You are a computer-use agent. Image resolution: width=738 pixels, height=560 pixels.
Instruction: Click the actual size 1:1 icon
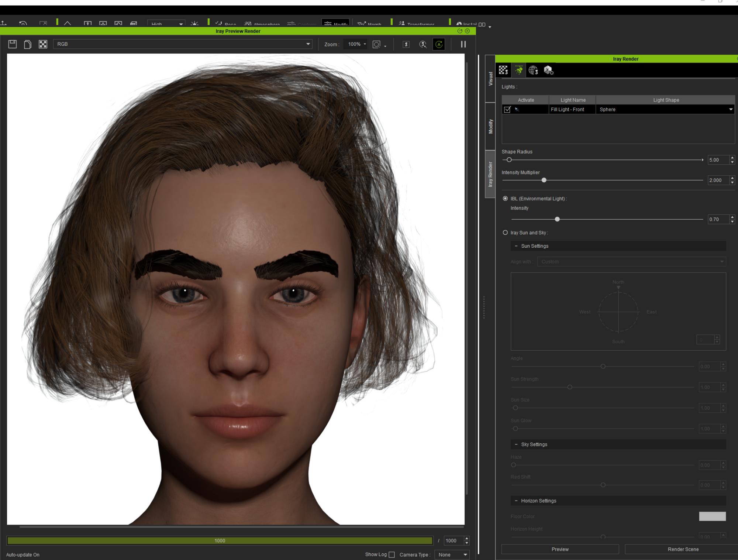tap(406, 44)
